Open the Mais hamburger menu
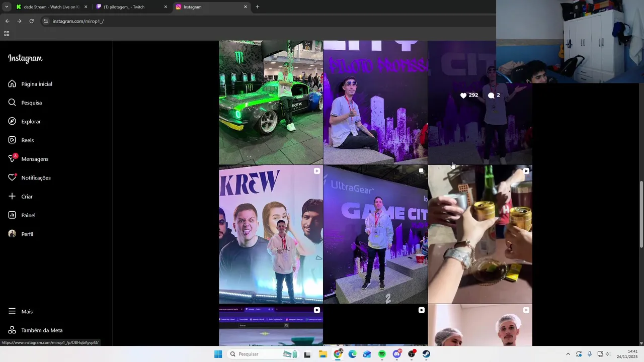This screenshot has width=644, height=362. coord(20,312)
